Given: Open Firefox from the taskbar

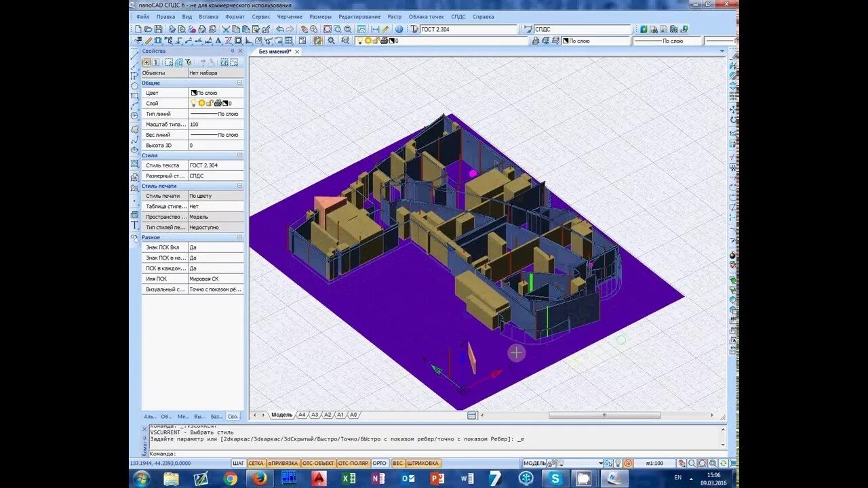Looking at the screenshot, I should (x=259, y=479).
